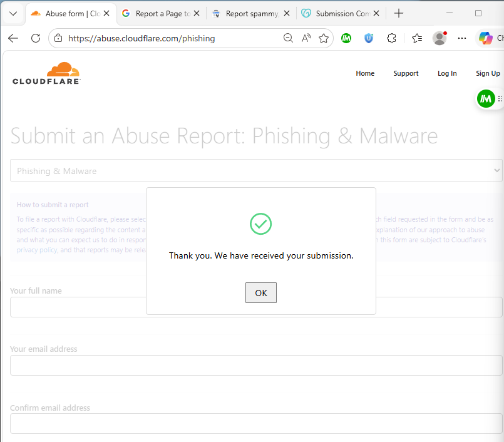The width and height of the screenshot is (504, 442).
Task: Click the blue shield extension icon
Action: [x=369, y=38]
